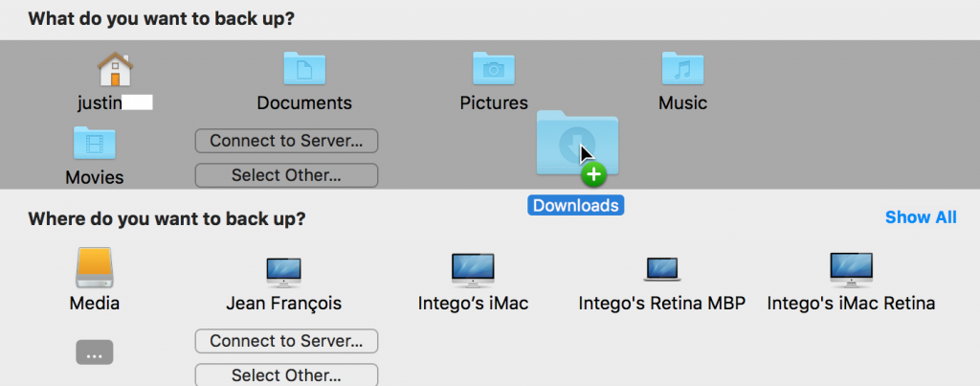The height and width of the screenshot is (386, 980).
Task: Select the Jean François computer icon
Action: pyautogui.click(x=283, y=271)
